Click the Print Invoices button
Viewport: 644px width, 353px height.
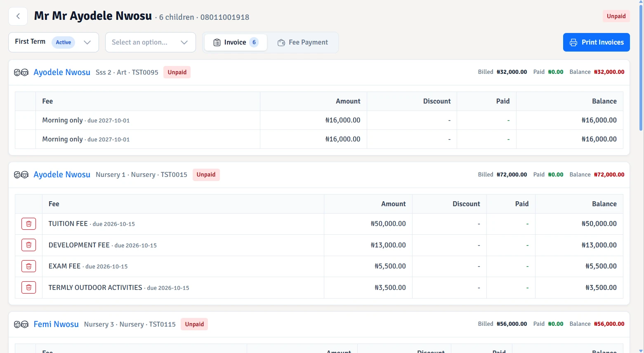tap(596, 42)
